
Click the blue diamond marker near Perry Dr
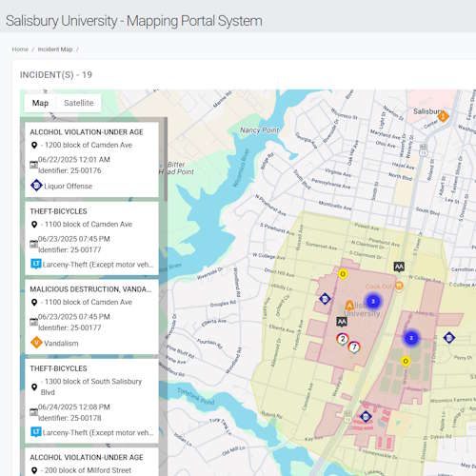pos(449,338)
